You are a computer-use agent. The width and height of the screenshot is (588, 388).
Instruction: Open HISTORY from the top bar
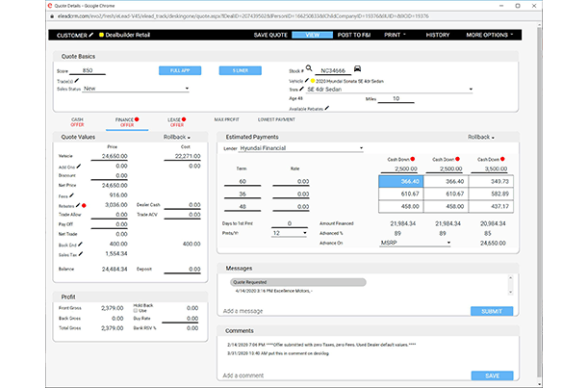pos(438,35)
